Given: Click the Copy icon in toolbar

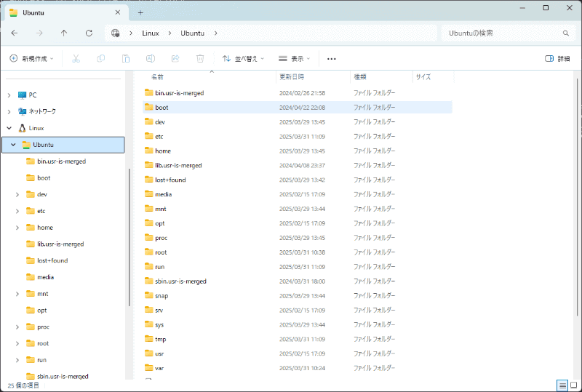Looking at the screenshot, I should 101,58.
